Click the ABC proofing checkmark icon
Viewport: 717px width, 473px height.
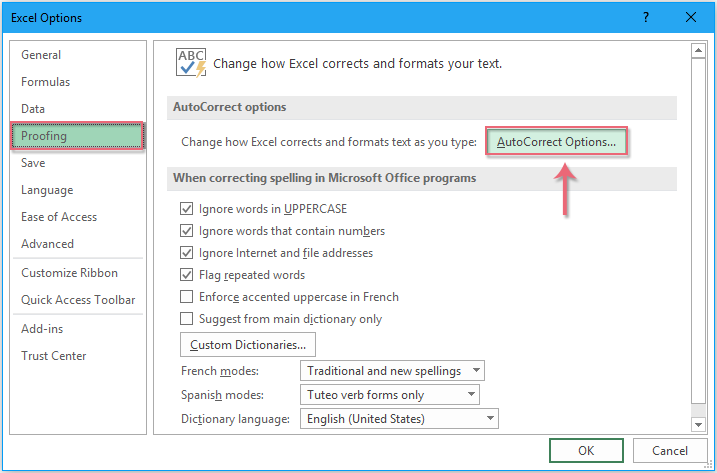click(191, 63)
